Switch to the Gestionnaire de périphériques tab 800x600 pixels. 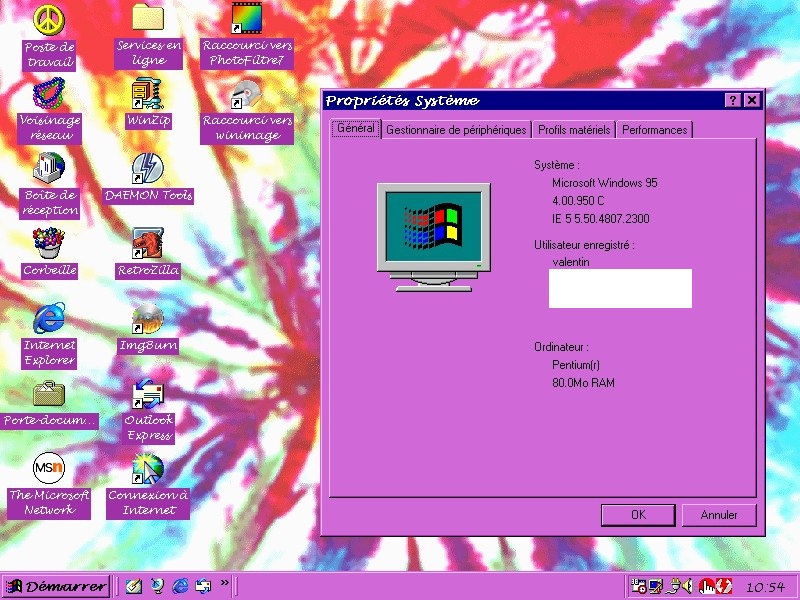pyautogui.click(x=455, y=130)
